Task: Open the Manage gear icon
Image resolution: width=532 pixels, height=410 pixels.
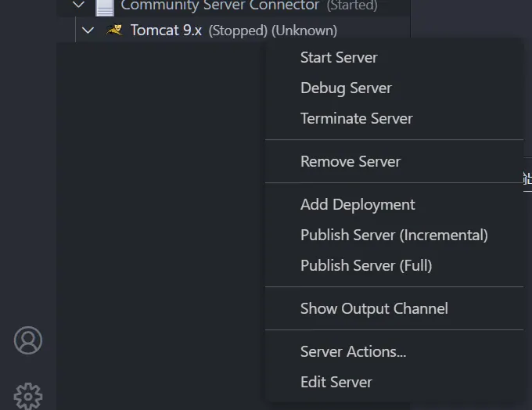Action: coord(28,395)
